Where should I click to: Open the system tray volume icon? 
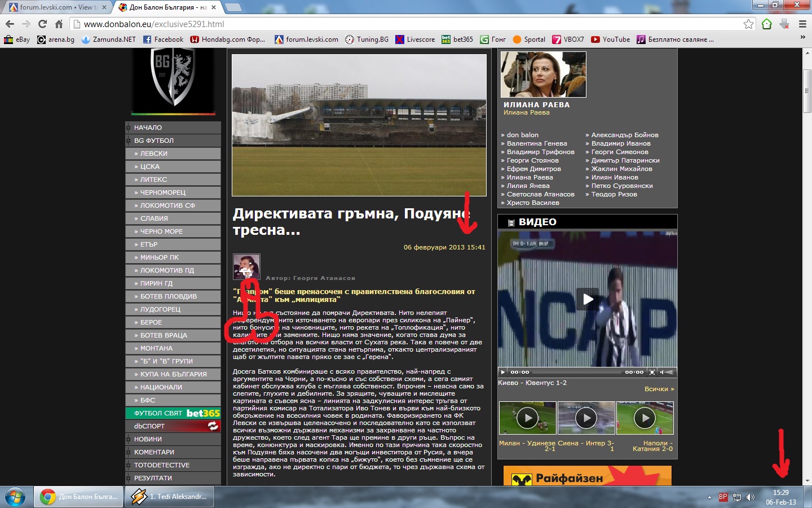(x=750, y=497)
